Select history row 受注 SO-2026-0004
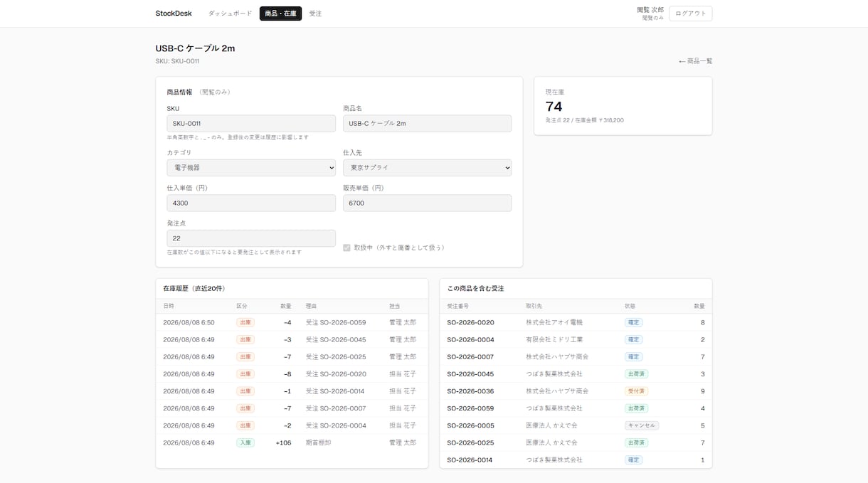 (292, 425)
